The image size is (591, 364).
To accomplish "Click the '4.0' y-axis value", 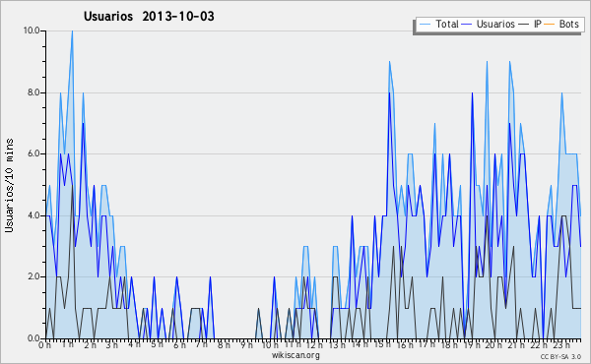I will pos(33,215).
